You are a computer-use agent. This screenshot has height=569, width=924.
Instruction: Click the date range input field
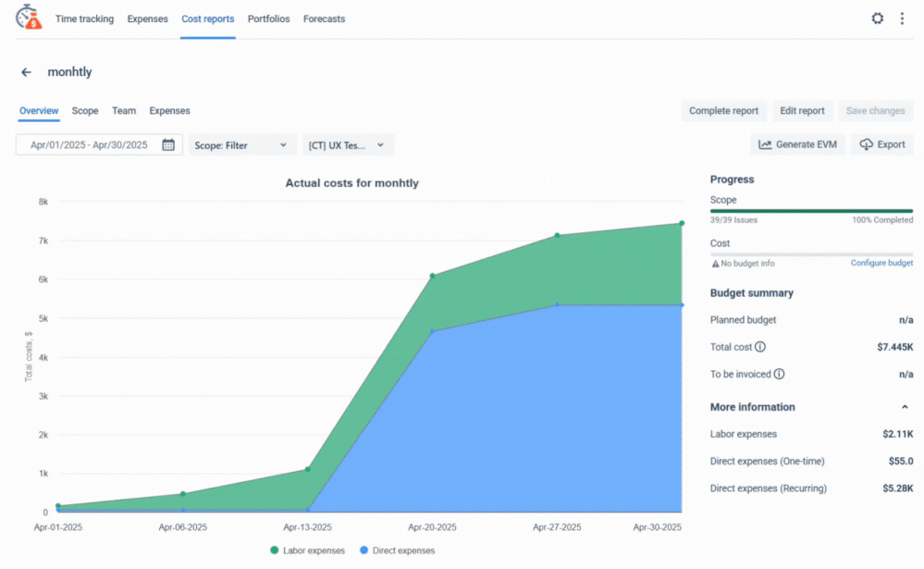(x=89, y=145)
